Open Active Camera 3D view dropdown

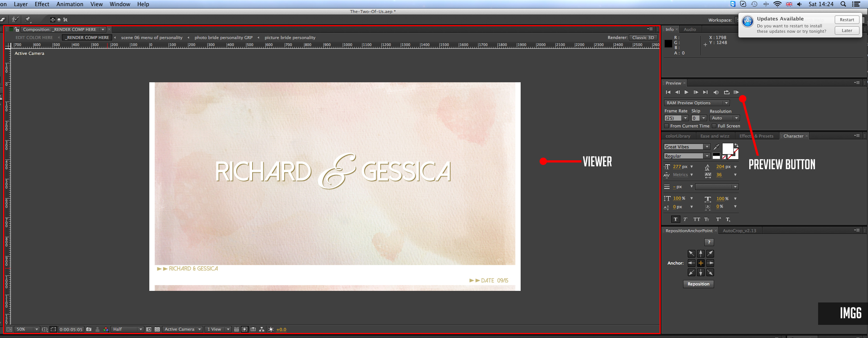pos(182,329)
